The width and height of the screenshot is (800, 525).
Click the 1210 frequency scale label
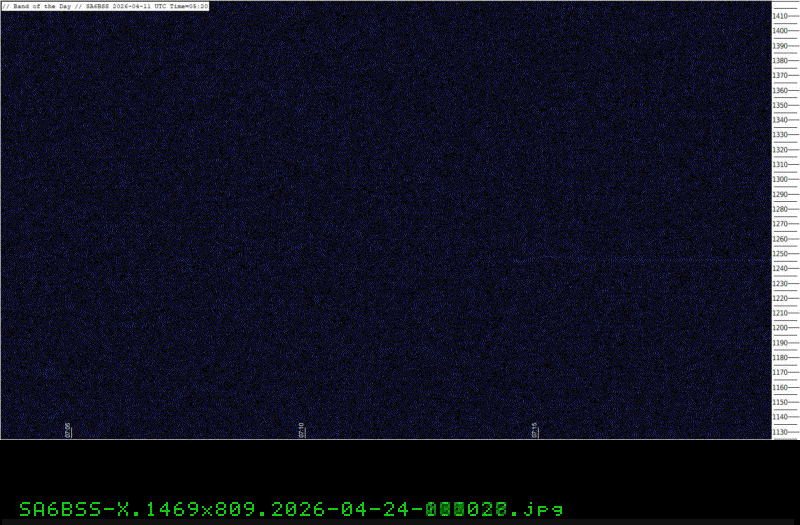[780, 313]
